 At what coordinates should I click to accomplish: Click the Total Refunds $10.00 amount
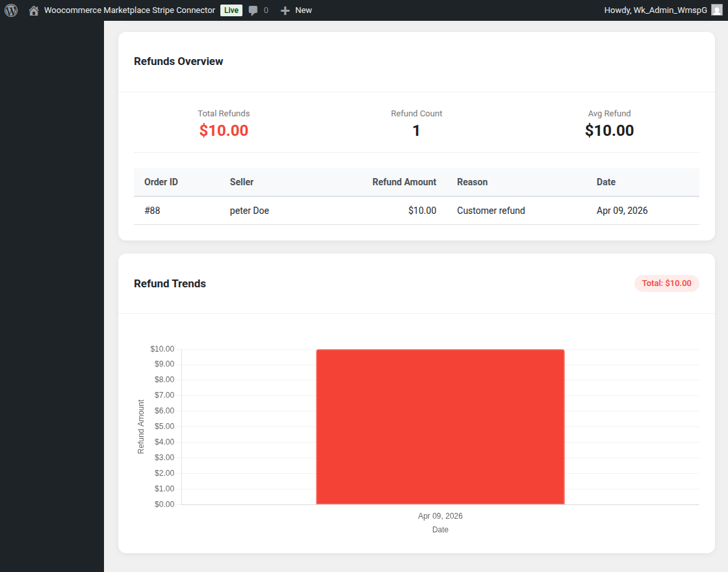coord(224,131)
